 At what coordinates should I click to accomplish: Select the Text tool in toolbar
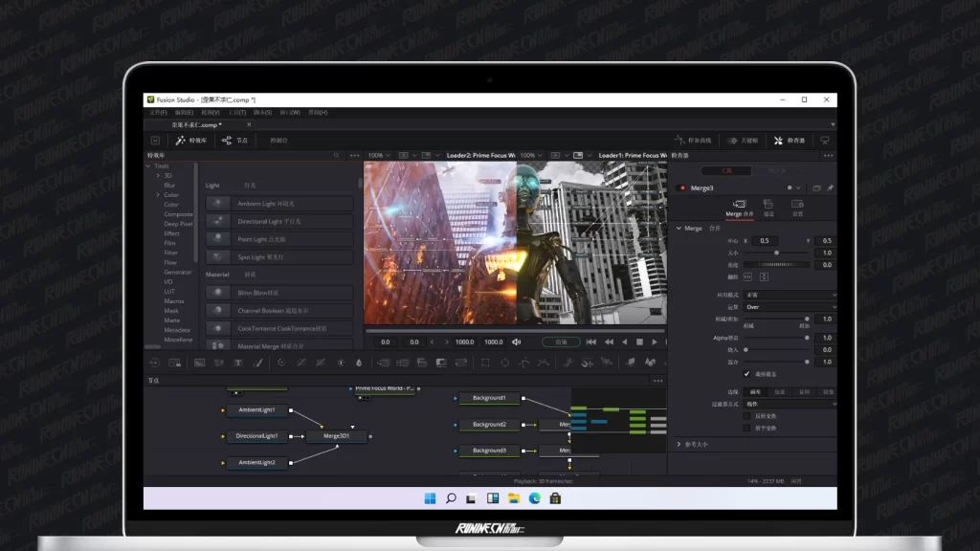click(238, 363)
